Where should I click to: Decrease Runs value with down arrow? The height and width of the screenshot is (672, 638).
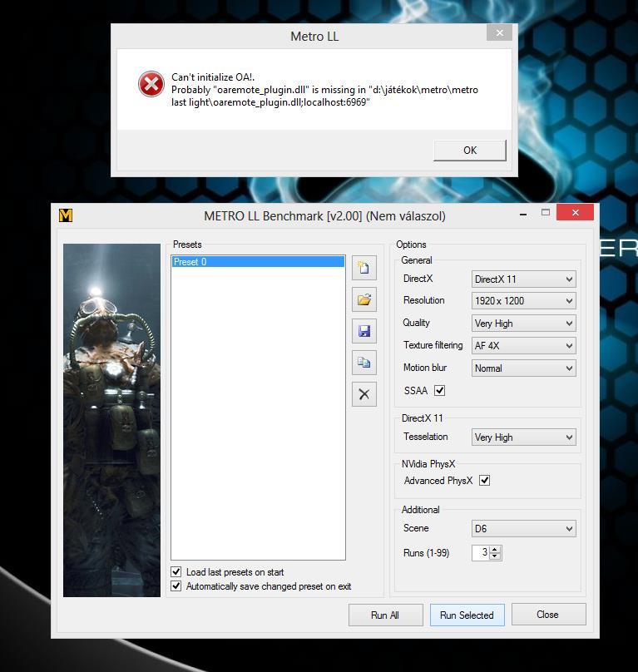tap(495, 556)
